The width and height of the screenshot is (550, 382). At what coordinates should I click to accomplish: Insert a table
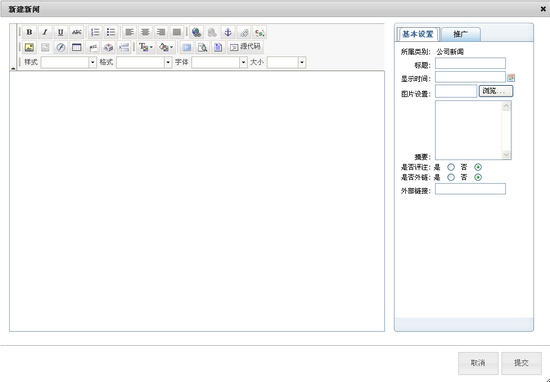pyautogui.click(x=76, y=47)
